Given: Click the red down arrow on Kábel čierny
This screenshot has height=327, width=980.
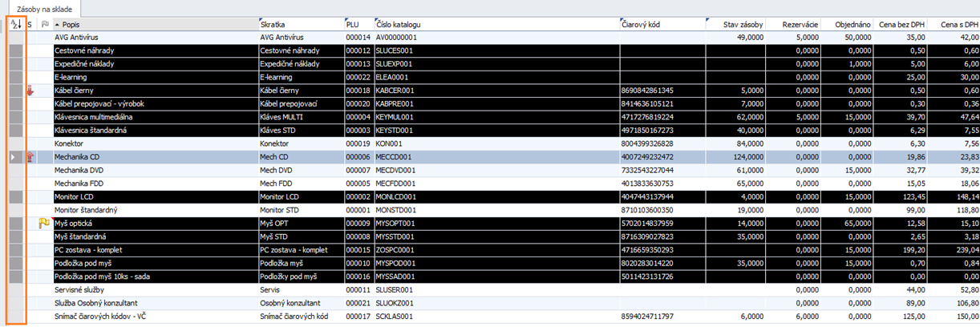Looking at the screenshot, I should [30, 91].
